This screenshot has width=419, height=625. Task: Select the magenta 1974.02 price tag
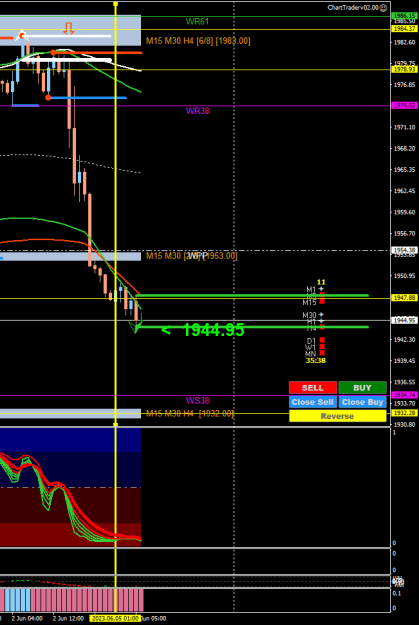(x=405, y=106)
